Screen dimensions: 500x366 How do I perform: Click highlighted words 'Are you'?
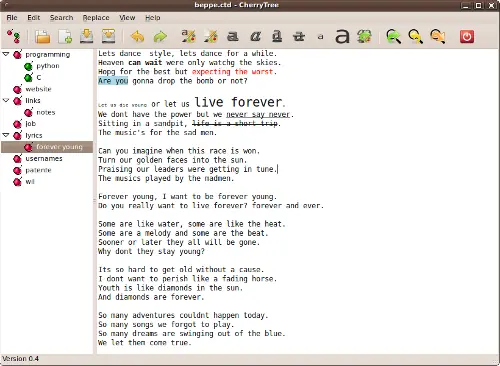coord(113,81)
